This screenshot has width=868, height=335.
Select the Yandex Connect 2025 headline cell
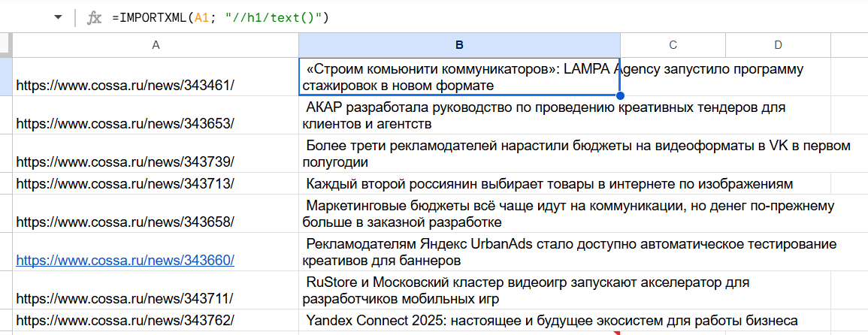pos(459,320)
